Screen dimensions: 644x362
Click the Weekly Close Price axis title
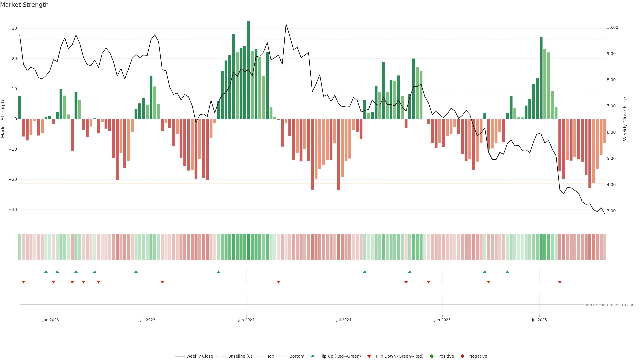[x=625, y=119]
